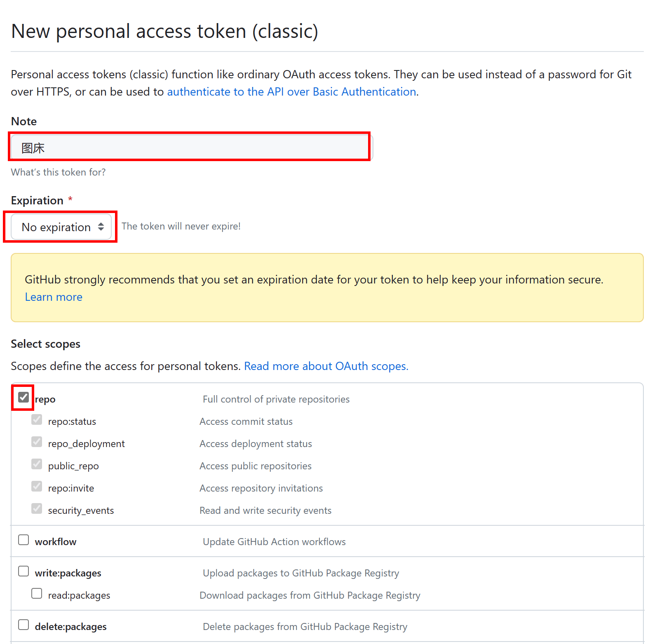This screenshot has height=644, width=650.
Task: Select the repo scope label text
Action: coord(45,399)
